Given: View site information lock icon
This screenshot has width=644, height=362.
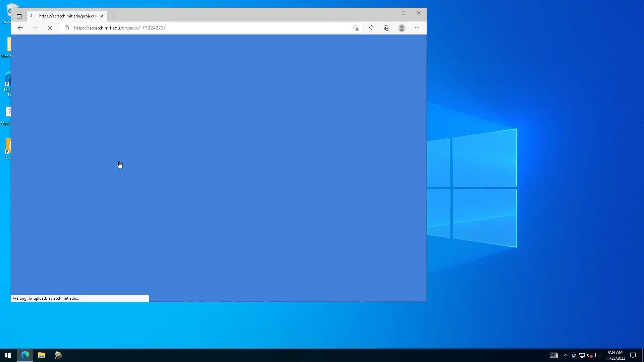Looking at the screenshot, I should click(67, 28).
